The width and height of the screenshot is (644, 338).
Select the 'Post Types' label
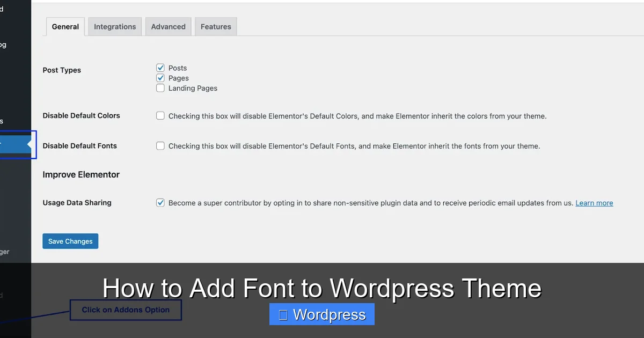point(62,70)
